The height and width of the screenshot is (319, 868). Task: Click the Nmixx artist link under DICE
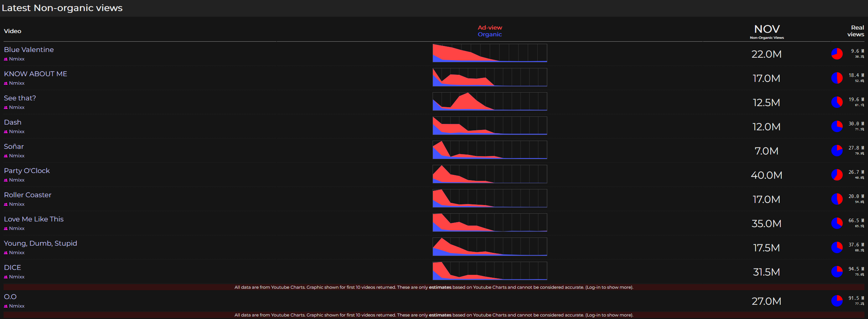click(17, 277)
